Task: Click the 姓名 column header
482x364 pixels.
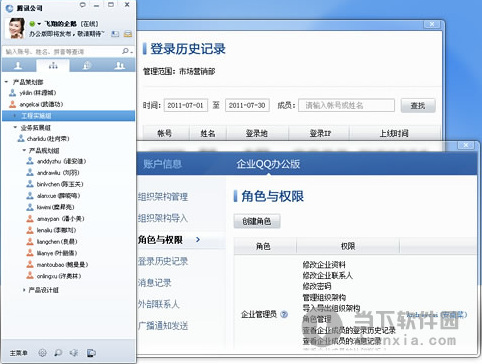Action: click(x=208, y=133)
